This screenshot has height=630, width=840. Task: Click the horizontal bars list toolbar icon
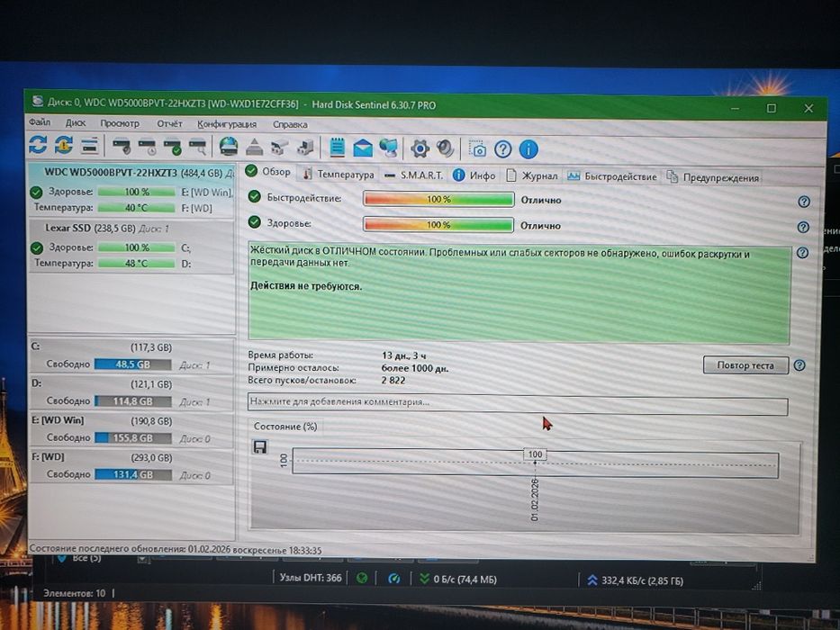tap(89, 145)
